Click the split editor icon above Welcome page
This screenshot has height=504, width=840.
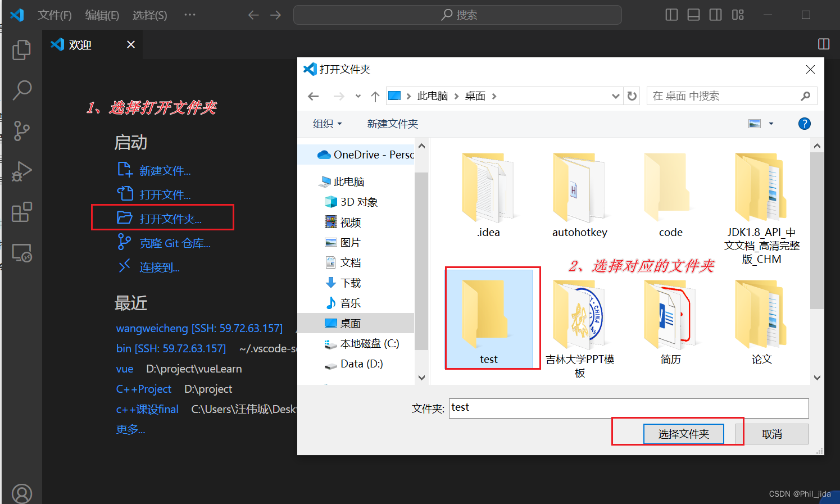[x=823, y=43]
